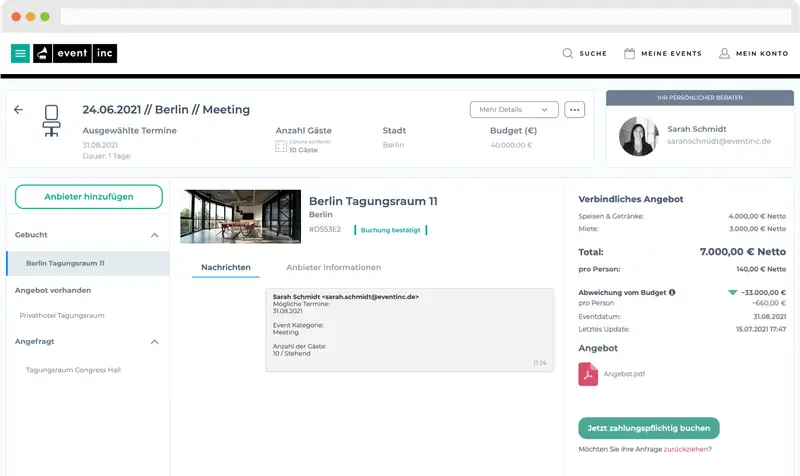
Task: Click the Corona konform seating icon
Action: tap(281, 146)
